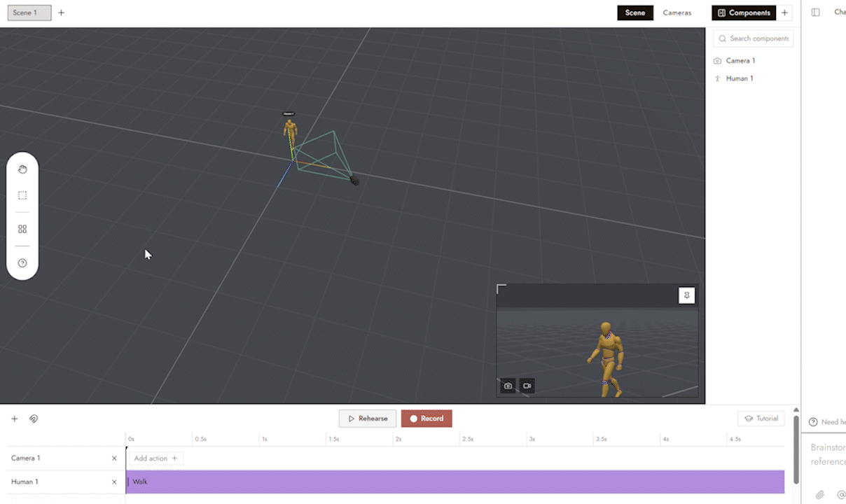The height and width of the screenshot is (504, 846).
Task: Add a new component with plus button
Action: 785,13
